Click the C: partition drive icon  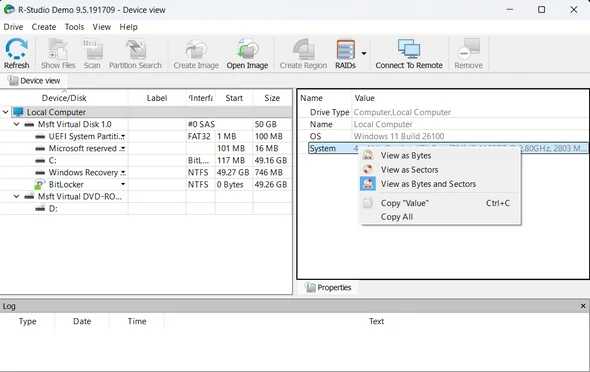(40, 161)
